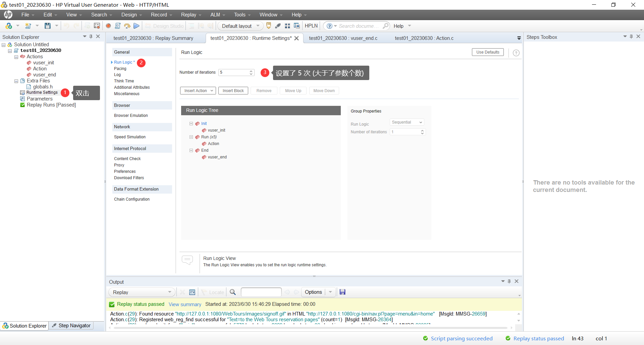Open Think Time runtime settings
644x345 pixels.
click(124, 81)
